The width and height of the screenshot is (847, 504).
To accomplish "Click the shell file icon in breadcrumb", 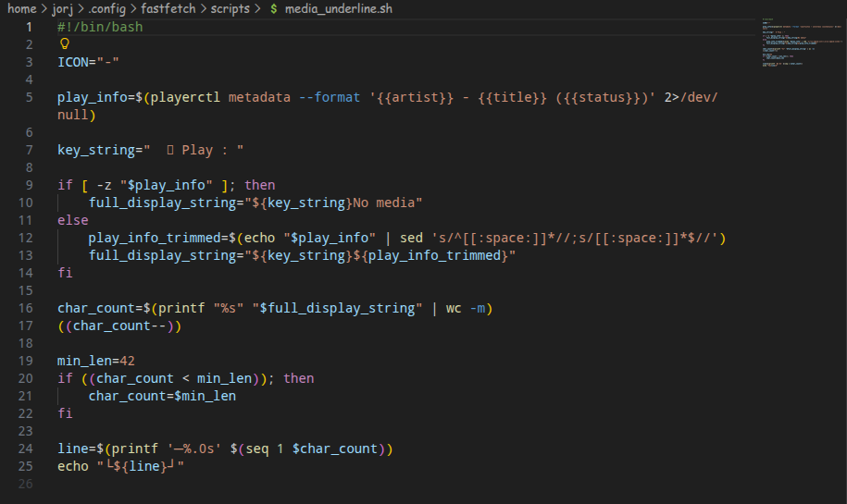I will click(274, 9).
